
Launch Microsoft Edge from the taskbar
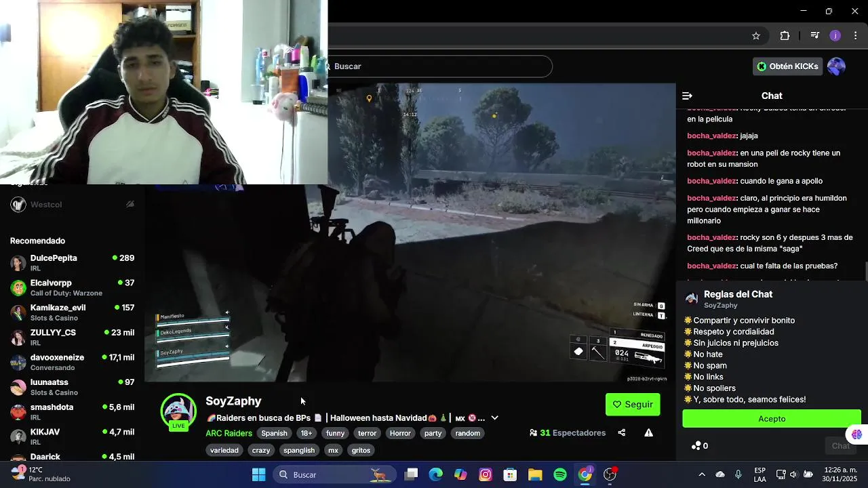435,474
